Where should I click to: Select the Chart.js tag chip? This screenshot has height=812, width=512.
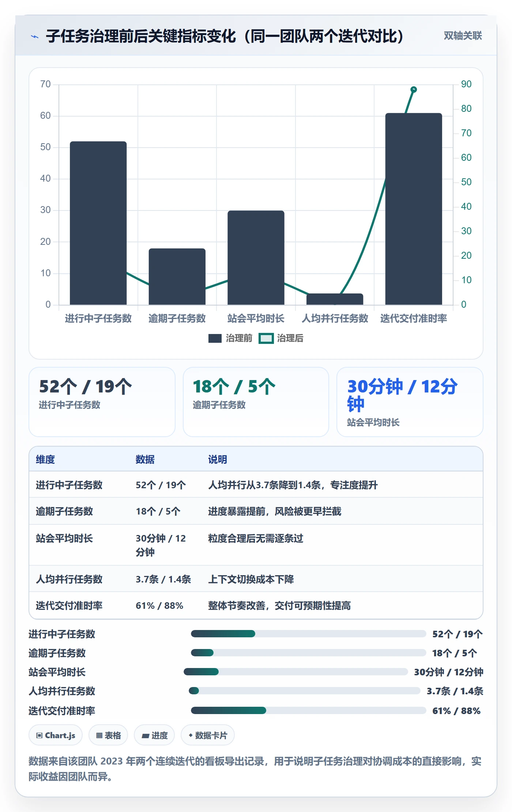[56, 735]
